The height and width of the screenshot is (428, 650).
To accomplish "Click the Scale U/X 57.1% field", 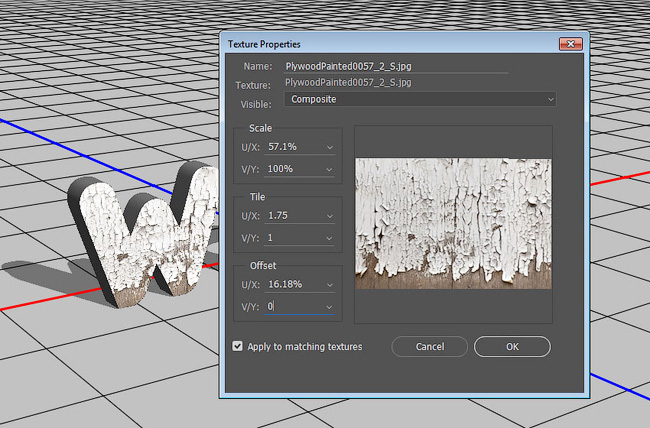I will (294, 147).
